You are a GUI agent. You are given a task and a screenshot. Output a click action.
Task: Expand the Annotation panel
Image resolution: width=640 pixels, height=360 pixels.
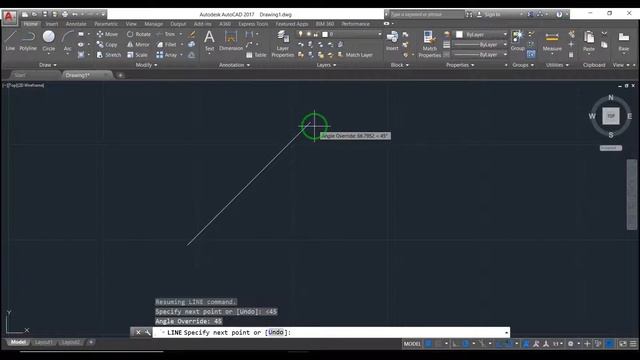[234, 65]
